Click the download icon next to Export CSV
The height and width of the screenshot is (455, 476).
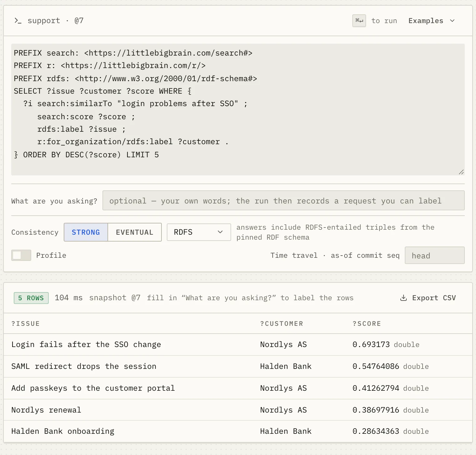pos(404,298)
